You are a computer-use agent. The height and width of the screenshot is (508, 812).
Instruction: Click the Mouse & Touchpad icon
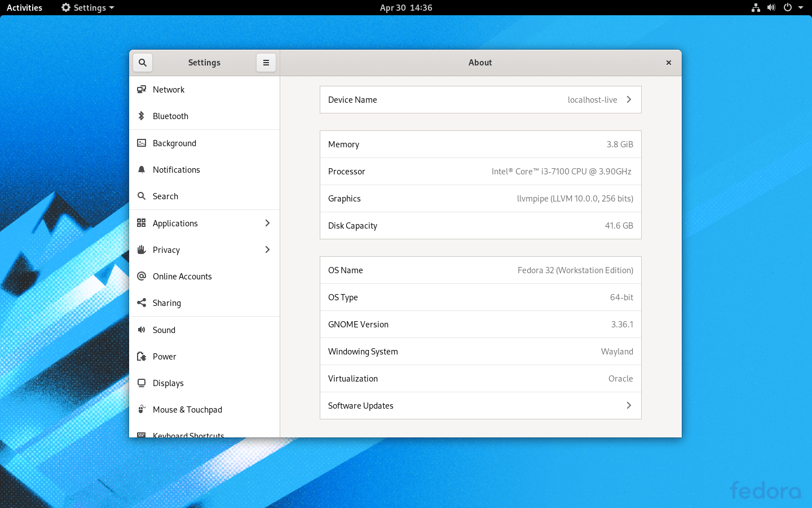tap(142, 409)
